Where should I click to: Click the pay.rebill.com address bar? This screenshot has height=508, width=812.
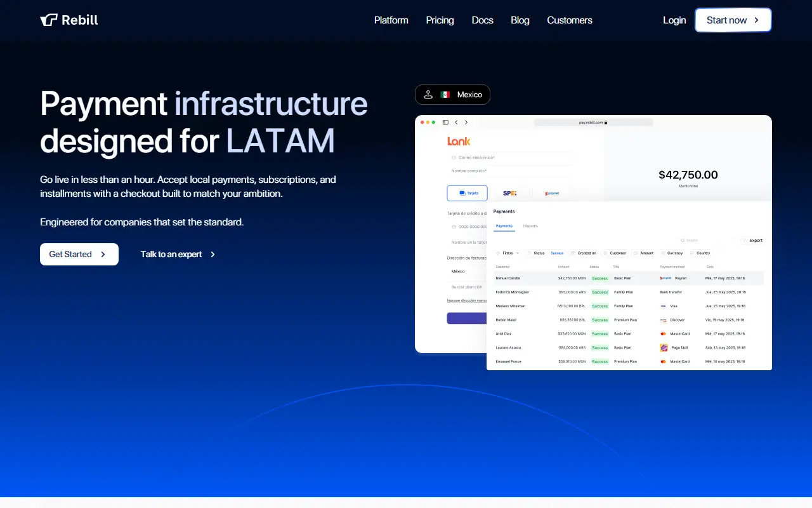coord(593,123)
